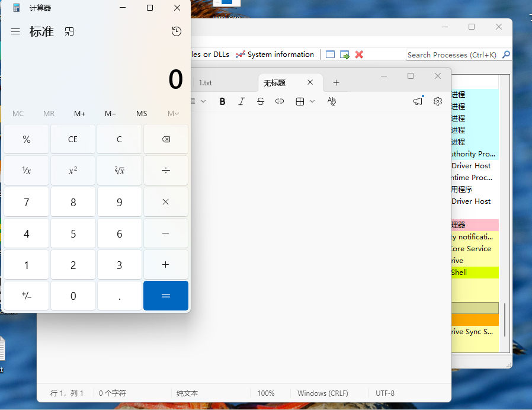Click Windows (CRLF) line ending in status bar
The image size is (532, 410).
click(323, 393)
